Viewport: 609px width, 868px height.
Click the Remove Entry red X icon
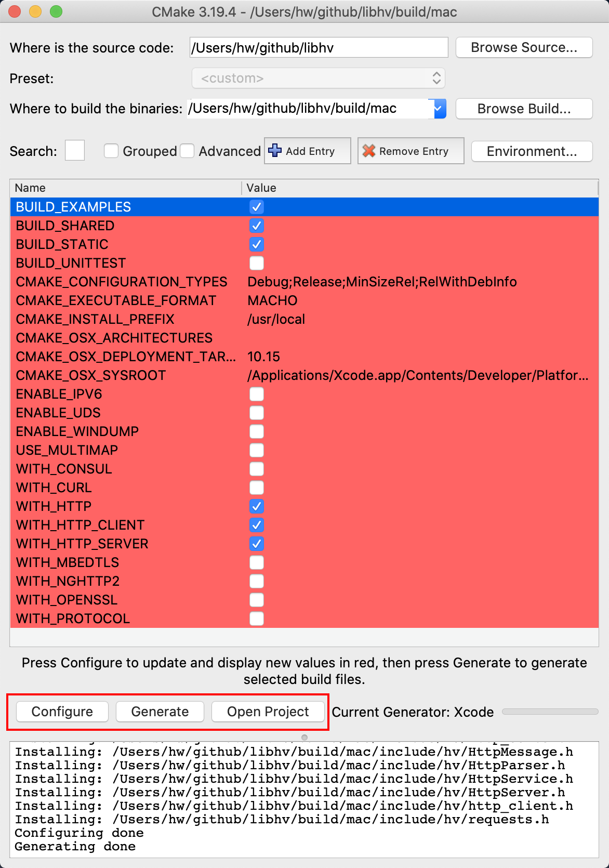click(368, 151)
